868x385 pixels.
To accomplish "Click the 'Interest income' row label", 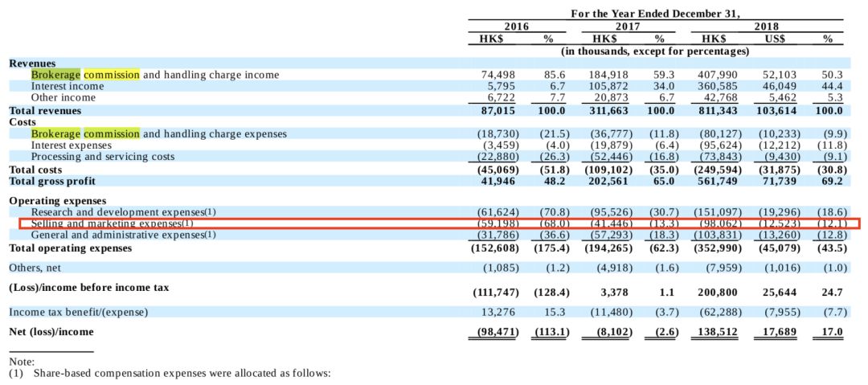I will point(68,86).
